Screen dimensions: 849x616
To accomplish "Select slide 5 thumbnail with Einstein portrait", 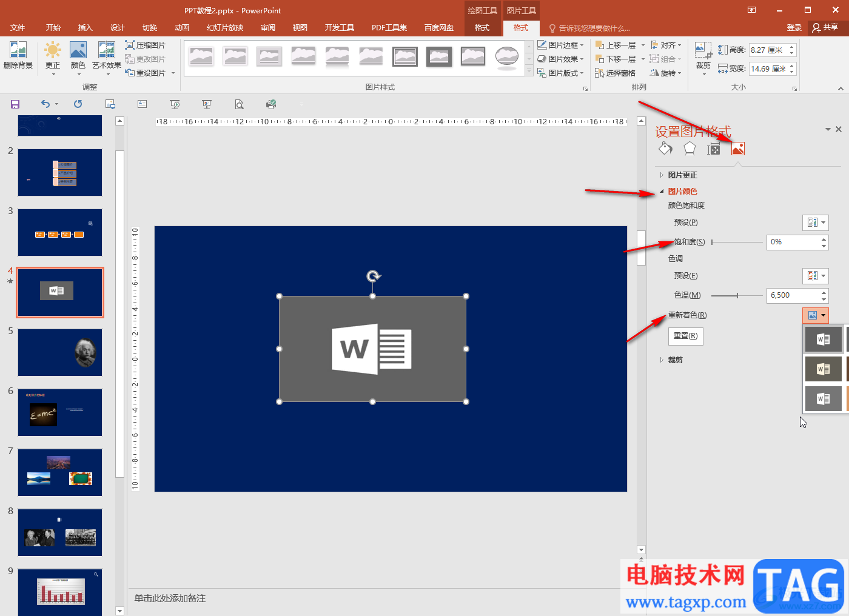I will coord(60,353).
